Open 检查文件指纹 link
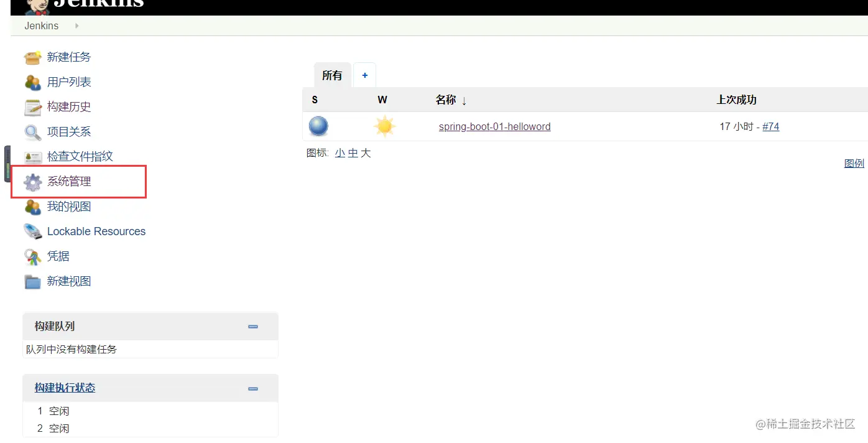Image resolution: width=868 pixels, height=443 pixels. tap(80, 157)
